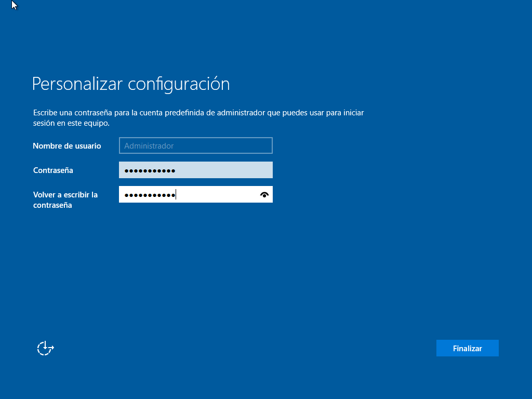Click the word 'Finalizar' to finish setup
Image resolution: width=532 pixels, height=399 pixels.
467,349
